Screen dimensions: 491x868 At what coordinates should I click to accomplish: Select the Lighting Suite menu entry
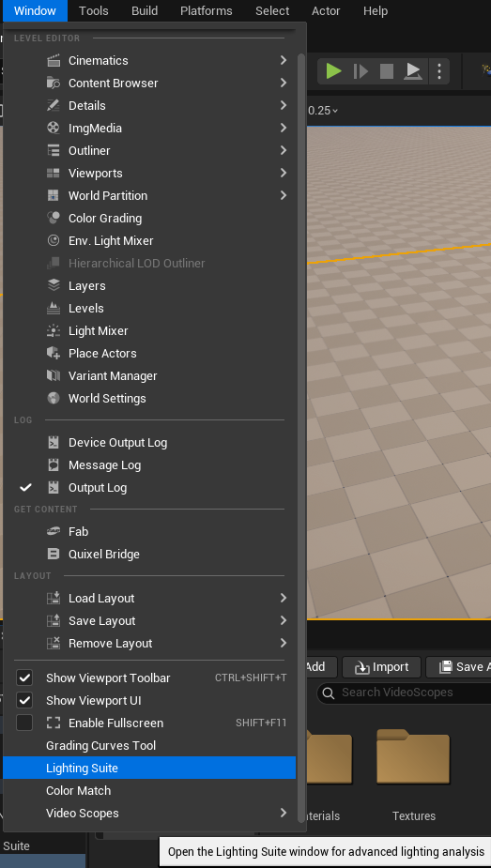[x=149, y=768]
